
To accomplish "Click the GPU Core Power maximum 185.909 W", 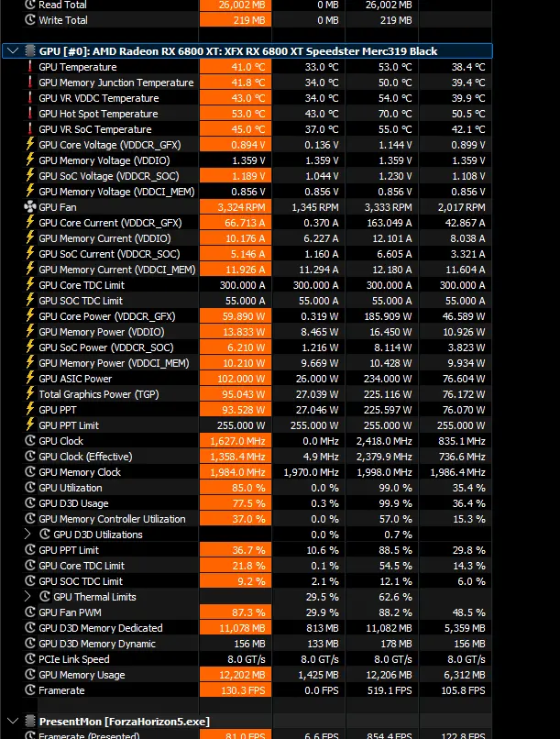I will point(388,316).
